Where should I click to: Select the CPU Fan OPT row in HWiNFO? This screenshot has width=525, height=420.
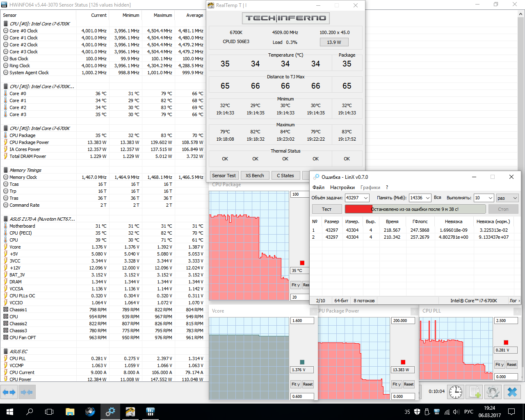click(103, 338)
